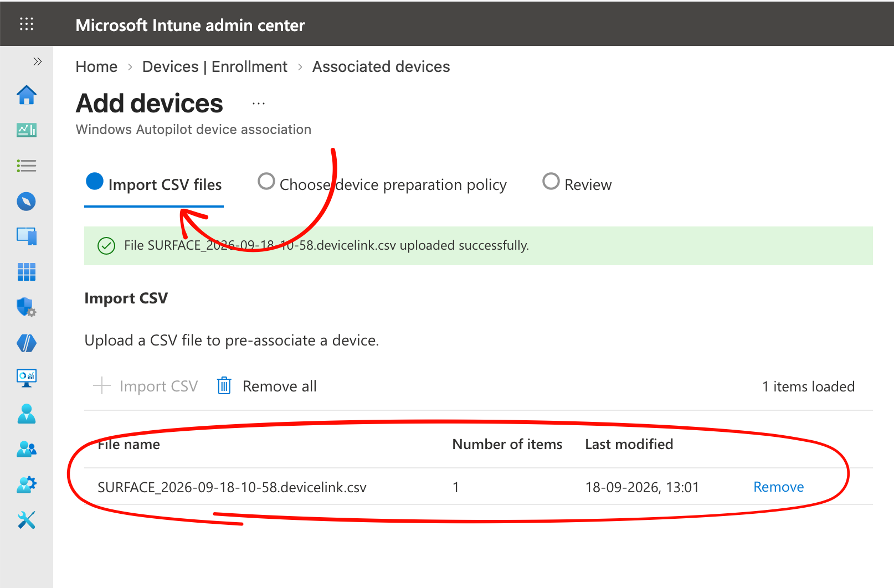Open All services list icon
The height and width of the screenshot is (588, 894).
27,166
